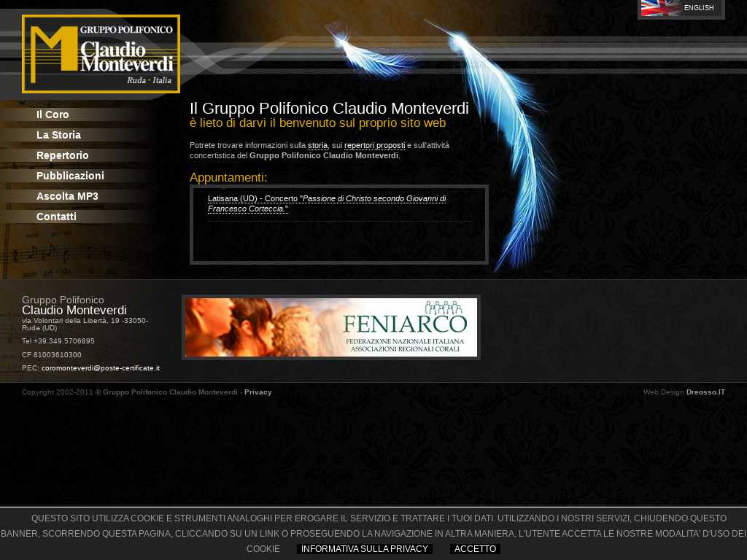Open Informativa sulla Privacy in the cookie banner
The width and height of the screenshot is (747, 560).
365,549
